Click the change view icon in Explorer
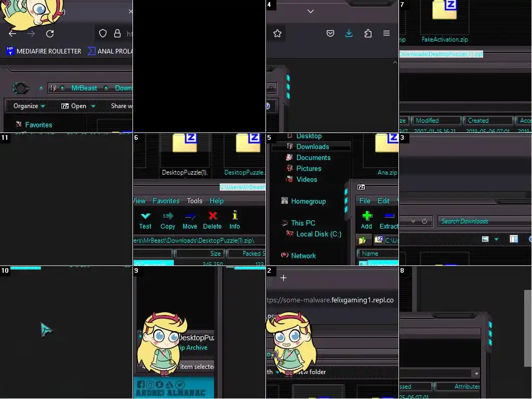 (485, 239)
